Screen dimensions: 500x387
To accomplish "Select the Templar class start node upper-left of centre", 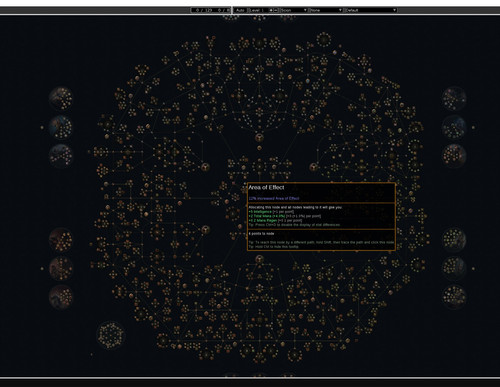I will click(205, 167).
